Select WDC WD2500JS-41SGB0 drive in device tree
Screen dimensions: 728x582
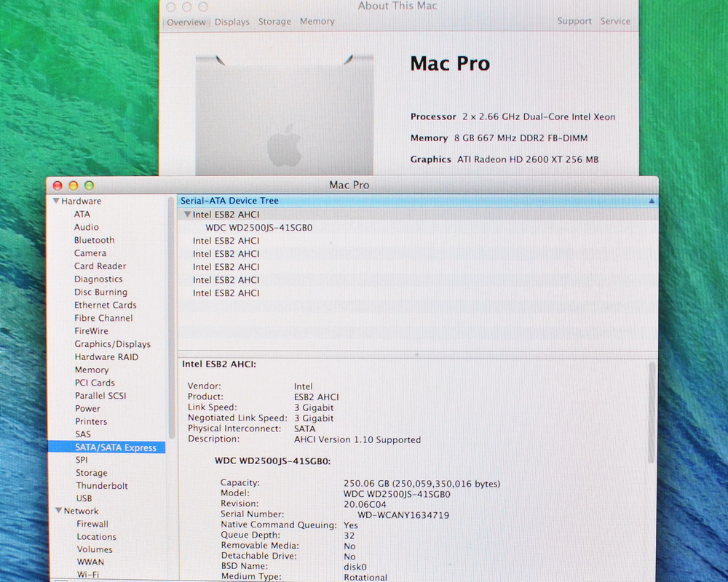pyautogui.click(x=259, y=228)
